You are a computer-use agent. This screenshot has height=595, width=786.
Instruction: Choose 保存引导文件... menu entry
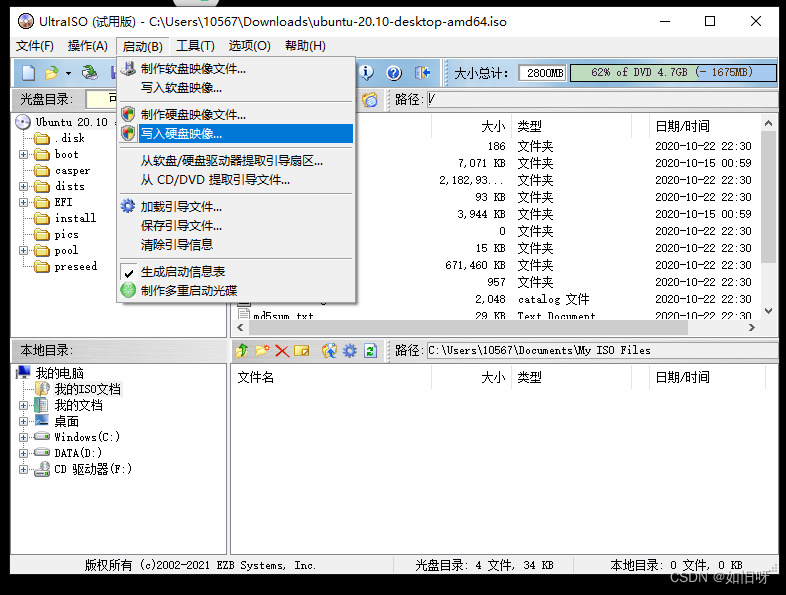tap(237, 226)
